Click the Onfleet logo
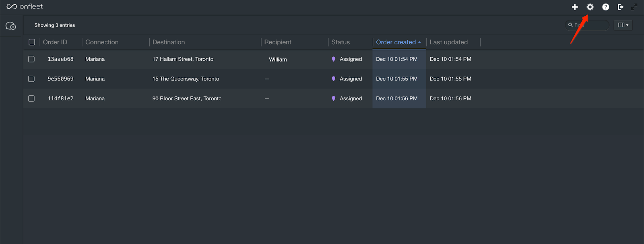 pyautogui.click(x=25, y=6)
